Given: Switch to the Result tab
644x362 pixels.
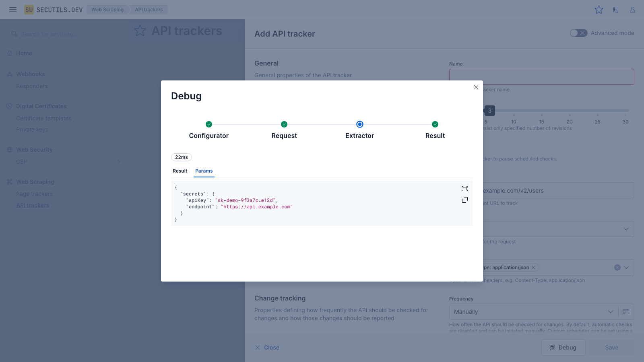Looking at the screenshot, I should (x=180, y=171).
